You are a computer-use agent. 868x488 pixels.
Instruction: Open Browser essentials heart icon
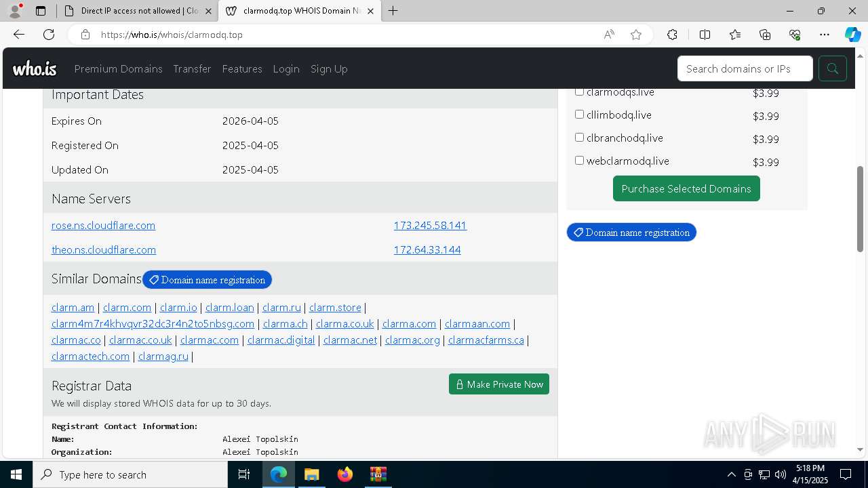(795, 35)
